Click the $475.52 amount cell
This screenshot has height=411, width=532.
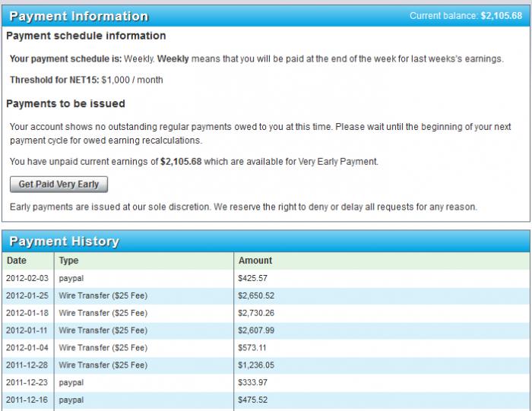(x=253, y=400)
